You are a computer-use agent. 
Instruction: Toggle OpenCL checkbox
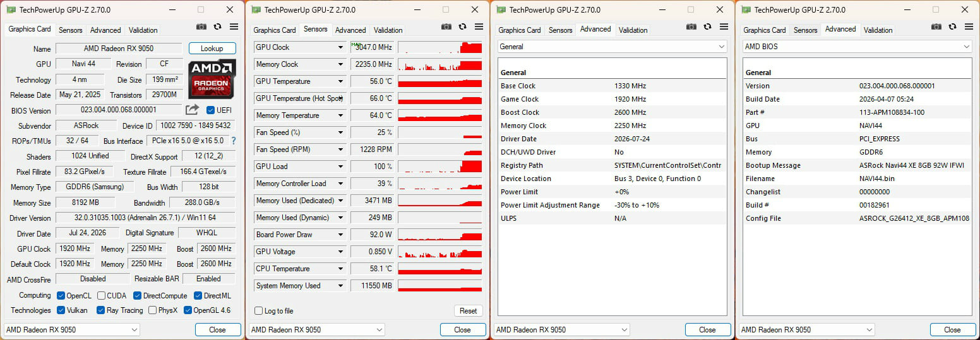(61, 296)
